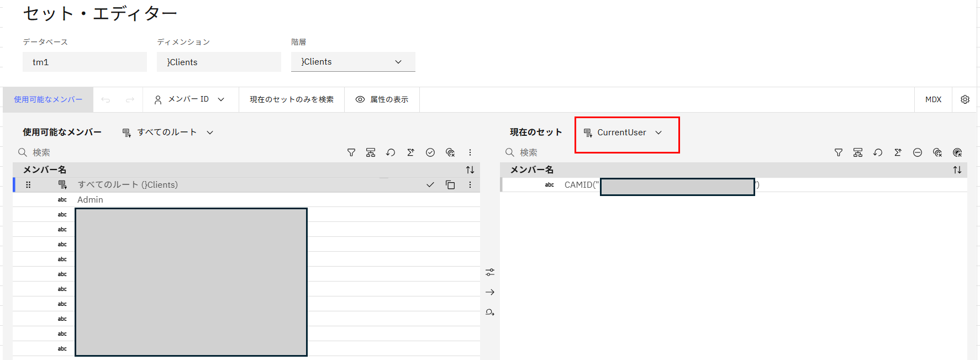Click the search field in current set
Viewport: 980px width, 360px height.
click(663, 152)
